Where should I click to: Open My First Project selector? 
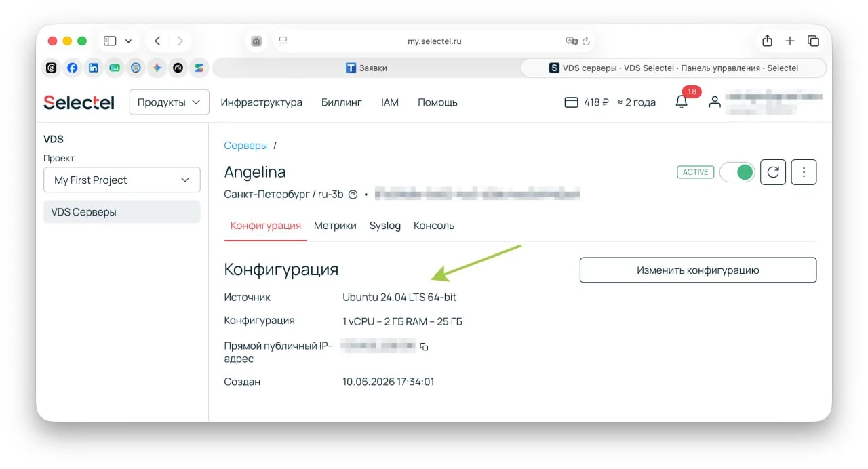122,180
